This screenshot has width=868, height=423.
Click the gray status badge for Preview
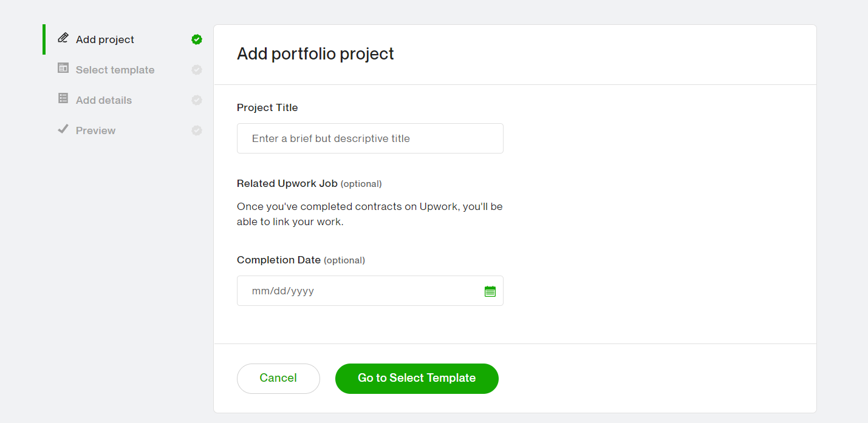click(x=197, y=130)
